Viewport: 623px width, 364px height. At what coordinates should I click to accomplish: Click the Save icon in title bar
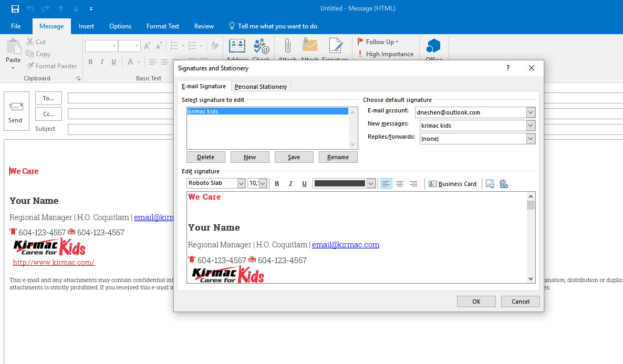point(15,8)
